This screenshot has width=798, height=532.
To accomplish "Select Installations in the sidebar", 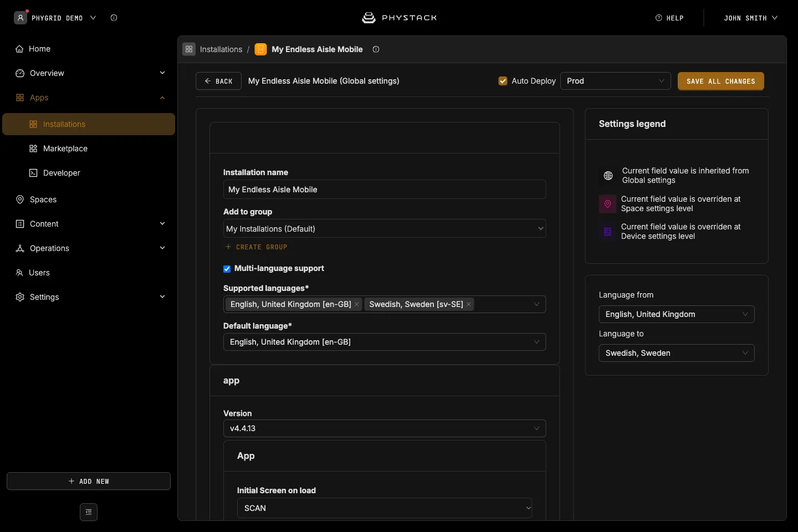I will point(89,124).
